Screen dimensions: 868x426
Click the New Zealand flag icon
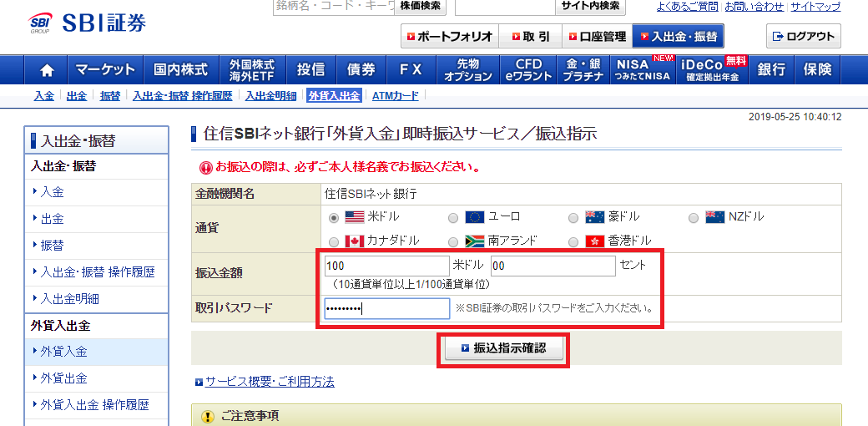714,217
